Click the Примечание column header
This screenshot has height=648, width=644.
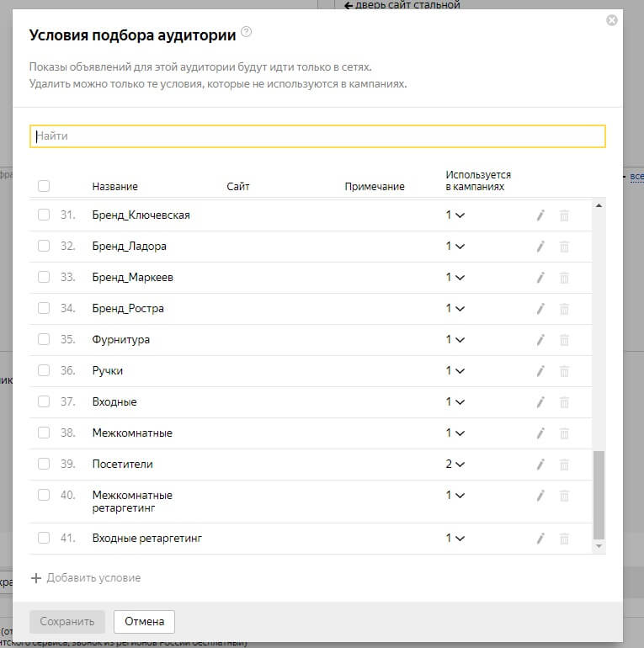coord(375,187)
